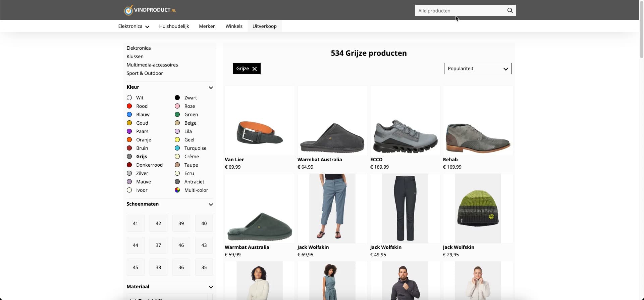
Task: Click the search magnifier icon
Action: (510, 10)
